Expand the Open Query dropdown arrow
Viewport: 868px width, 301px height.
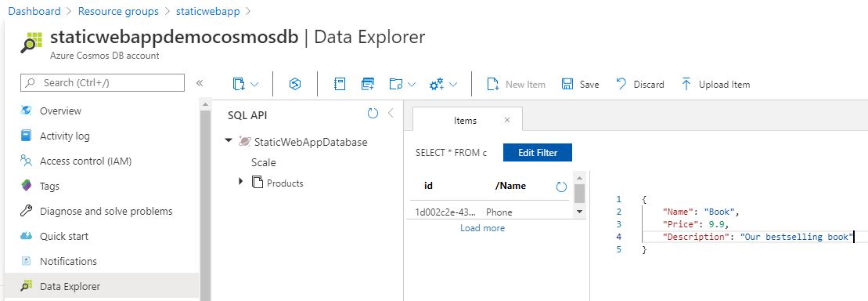click(x=412, y=84)
